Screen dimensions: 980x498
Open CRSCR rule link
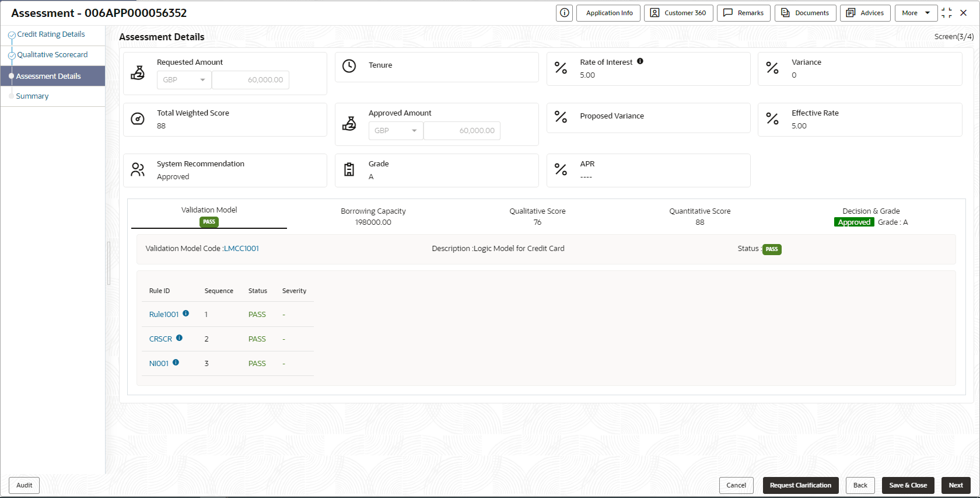click(x=160, y=339)
